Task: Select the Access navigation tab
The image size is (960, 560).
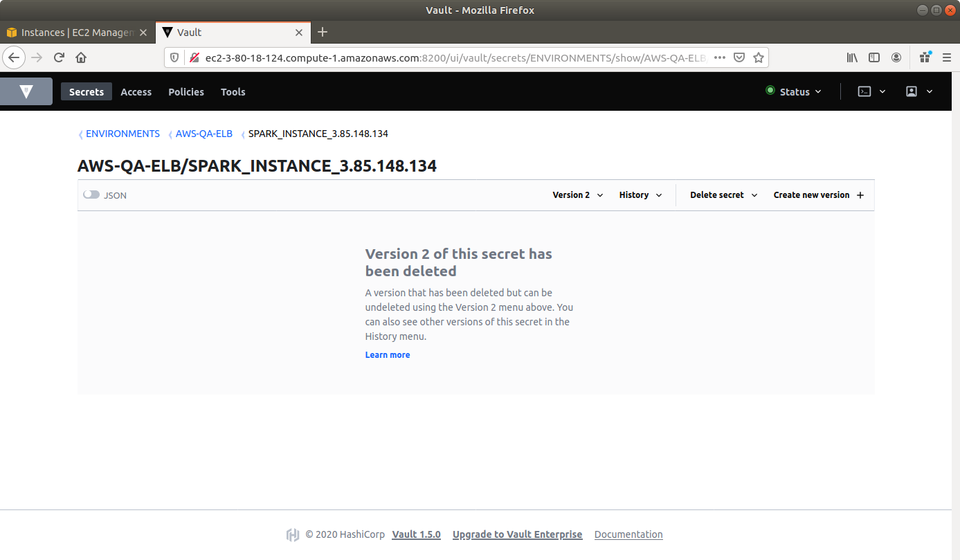Action: (x=136, y=91)
